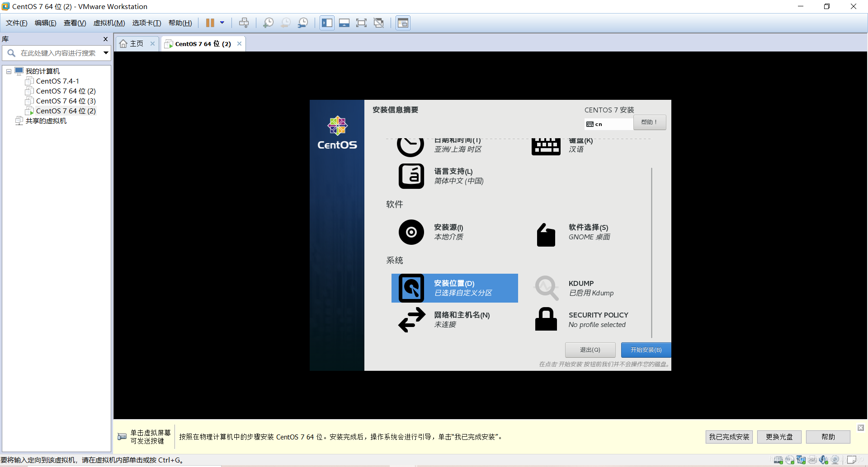
Task: Enter full screen mode icon
Action: [x=361, y=23]
